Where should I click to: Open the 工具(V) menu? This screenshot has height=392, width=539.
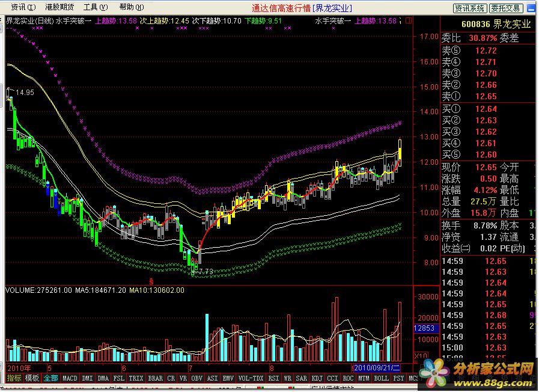(x=95, y=7)
